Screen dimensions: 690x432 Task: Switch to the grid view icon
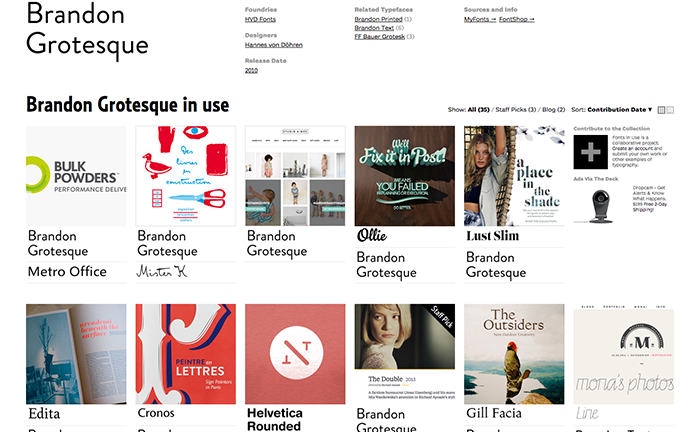661,110
